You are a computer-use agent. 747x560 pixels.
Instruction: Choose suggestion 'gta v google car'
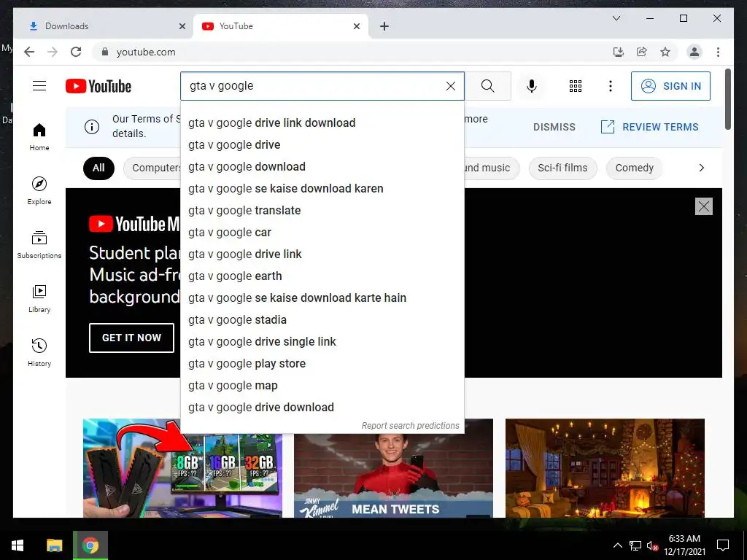(x=322, y=233)
